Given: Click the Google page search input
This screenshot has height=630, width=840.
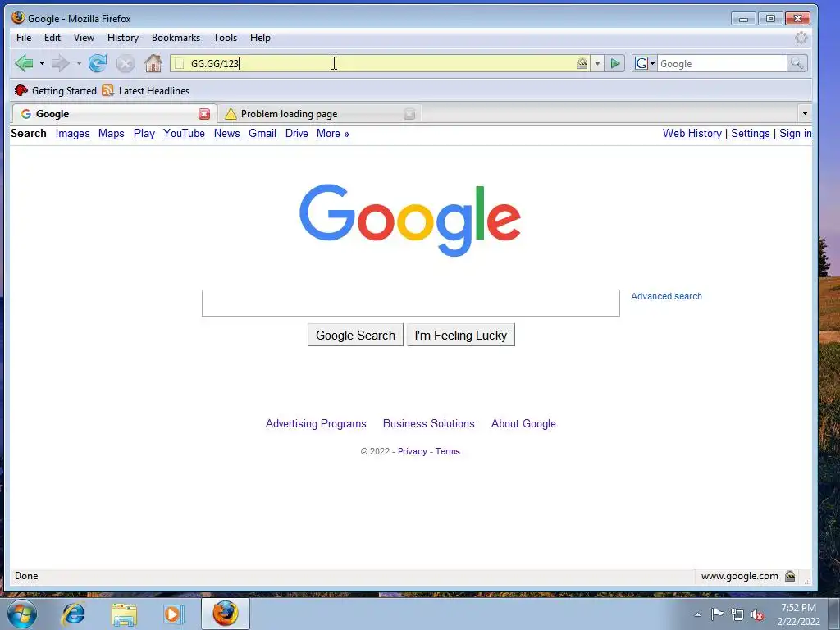Looking at the screenshot, I should click(410, 304).
